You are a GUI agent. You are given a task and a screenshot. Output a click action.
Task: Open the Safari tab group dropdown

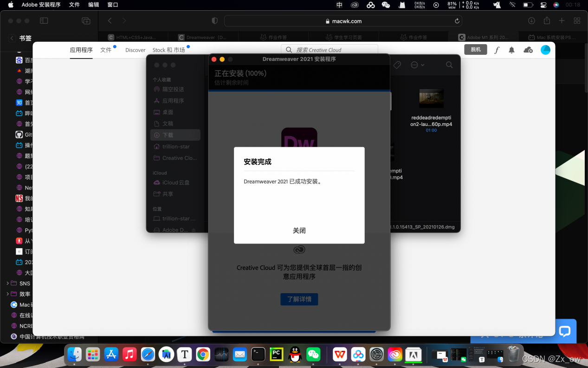(86, 21)
